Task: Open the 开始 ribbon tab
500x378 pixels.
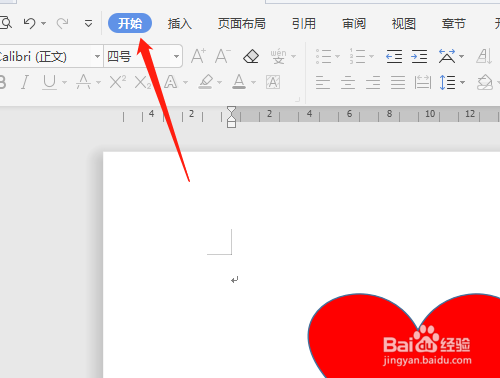Action: [x=130, y=23]
